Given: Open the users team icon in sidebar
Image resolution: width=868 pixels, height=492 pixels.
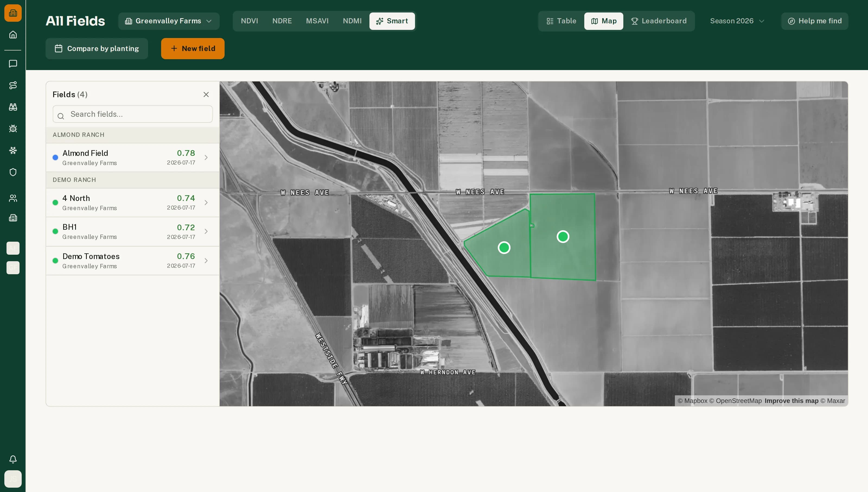Looking at the screenshot, I should click(x=13, y=198).
